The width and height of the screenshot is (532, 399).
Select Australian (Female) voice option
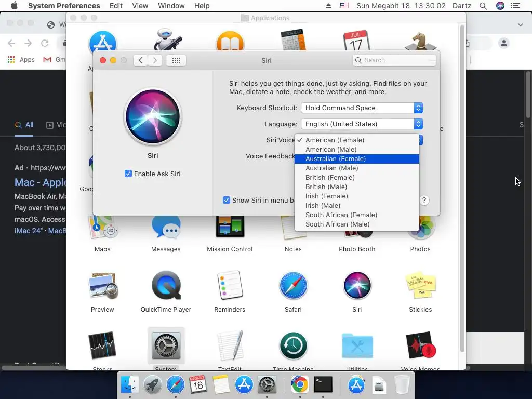(x=356, y=159)
